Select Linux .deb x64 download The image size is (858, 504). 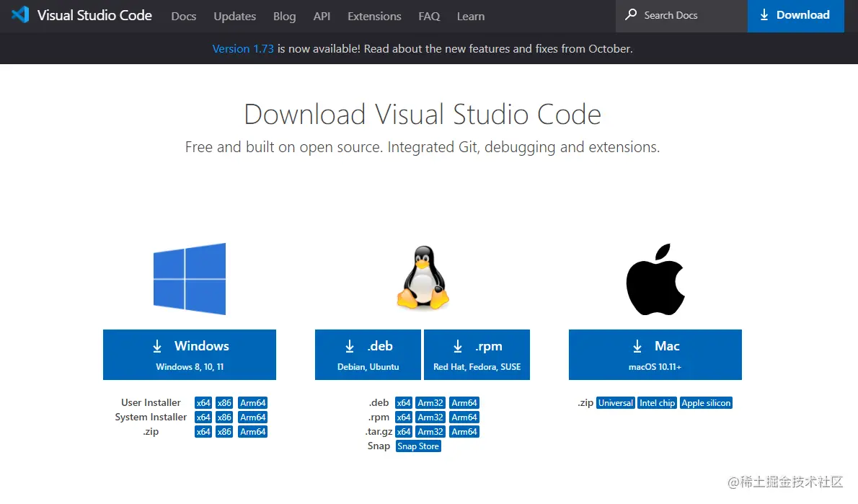coord(404,403)
